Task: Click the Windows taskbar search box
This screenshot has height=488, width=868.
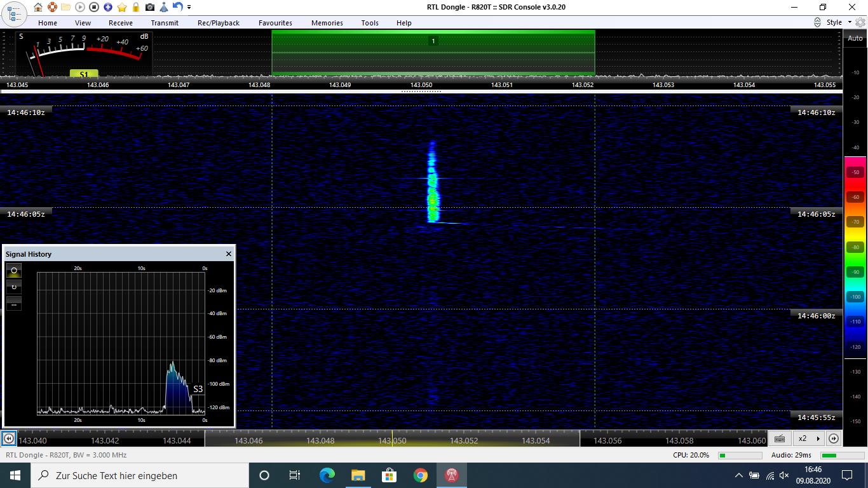Action: (140, 475)
